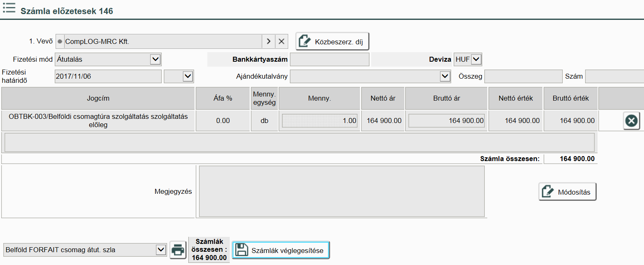Click the Összeg input field
The width and height of the screenshot is (644, 265).
tap(523, 76)
